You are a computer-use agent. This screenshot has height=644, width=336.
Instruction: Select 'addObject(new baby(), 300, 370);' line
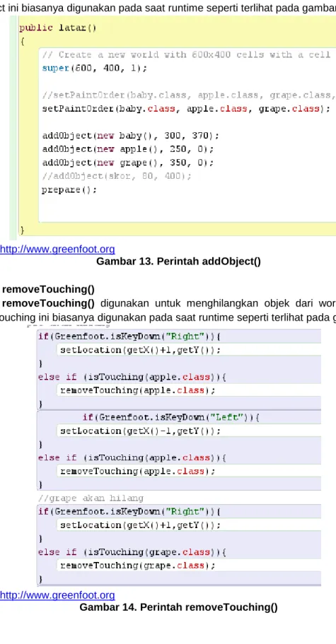point(131,136)
